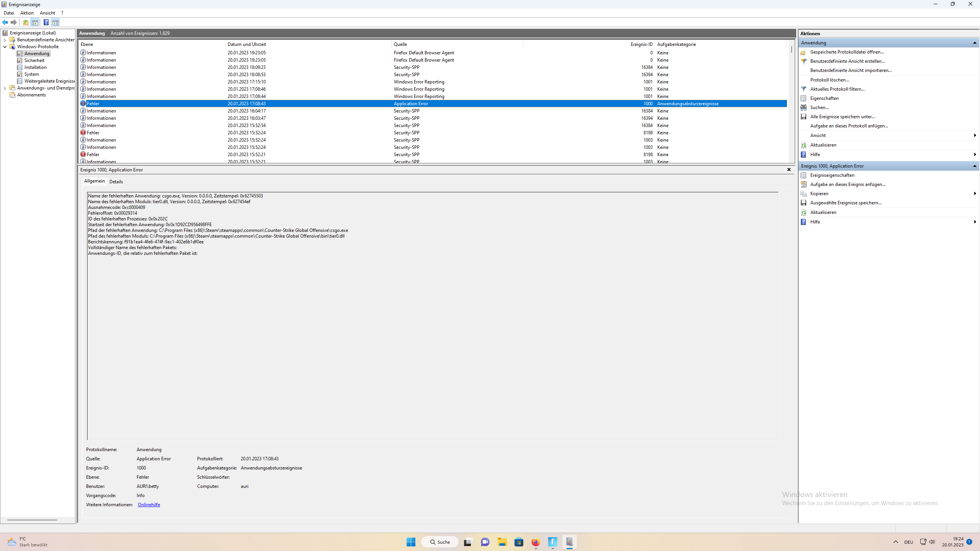Open the Kopieren submenu arrow
Screen dimensions: 980x551
coord(975,194)
